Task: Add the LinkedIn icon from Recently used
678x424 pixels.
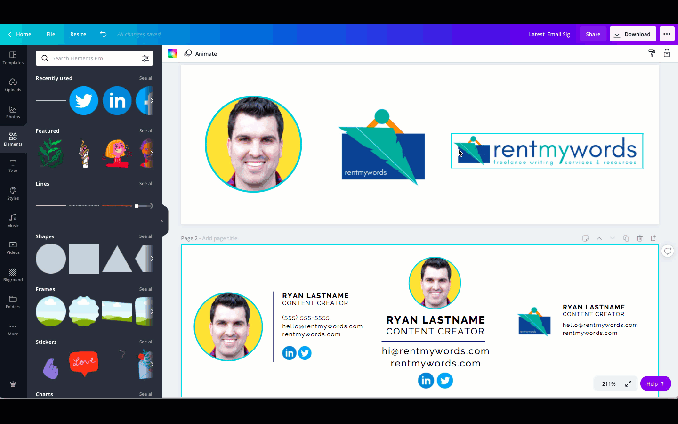Action: click(117, 100)
